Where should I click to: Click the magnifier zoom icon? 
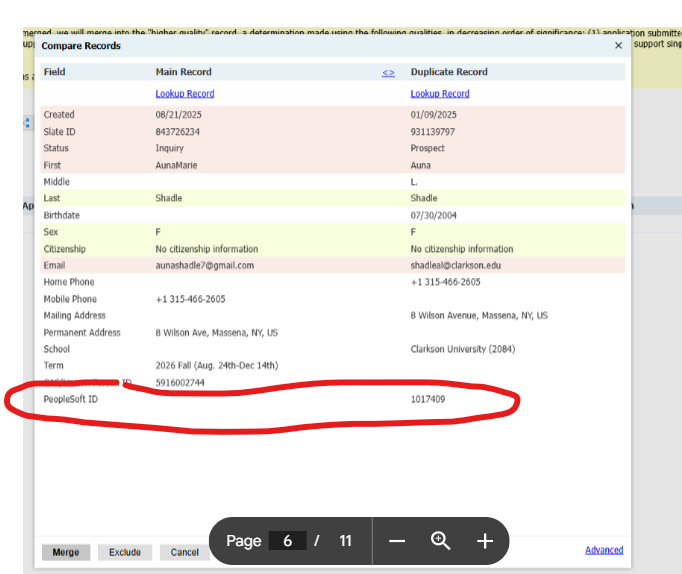click(x=440, y=541)
